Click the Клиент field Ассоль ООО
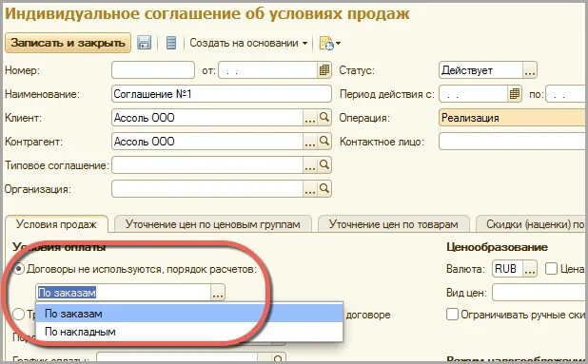The image size is (588, 364). (207, 118)
